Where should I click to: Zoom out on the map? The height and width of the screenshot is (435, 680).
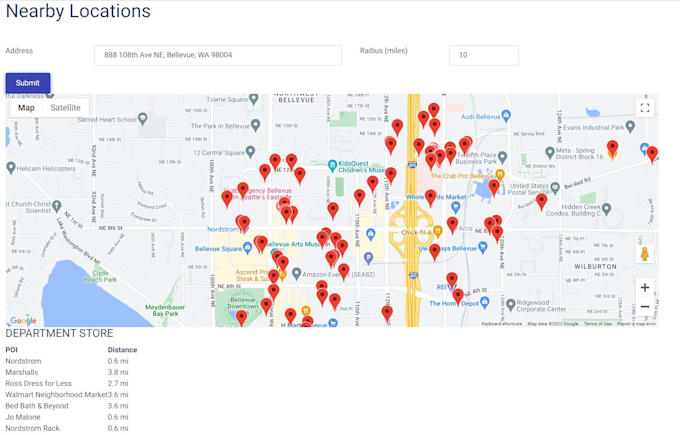pos(645,307)
